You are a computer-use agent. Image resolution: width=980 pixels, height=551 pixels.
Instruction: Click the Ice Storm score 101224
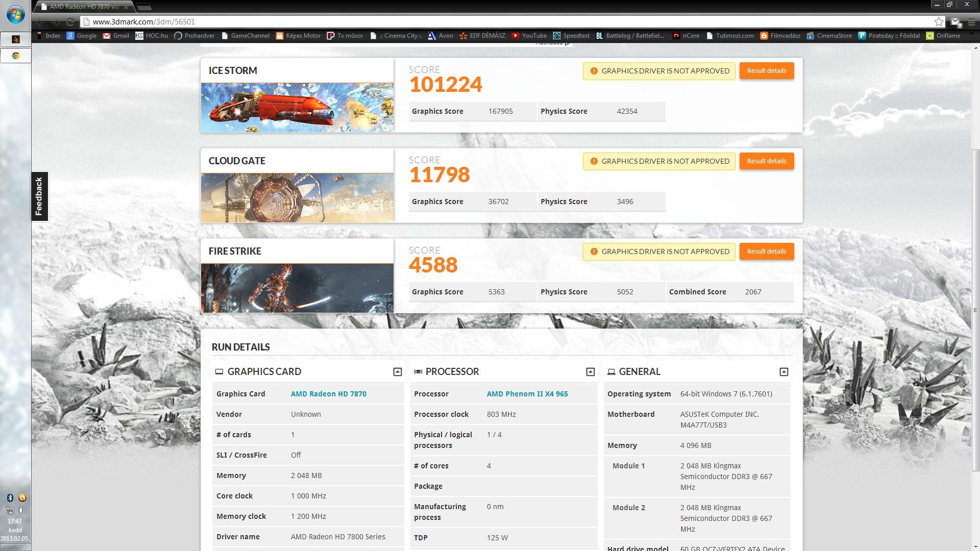(x=446, y=85)
